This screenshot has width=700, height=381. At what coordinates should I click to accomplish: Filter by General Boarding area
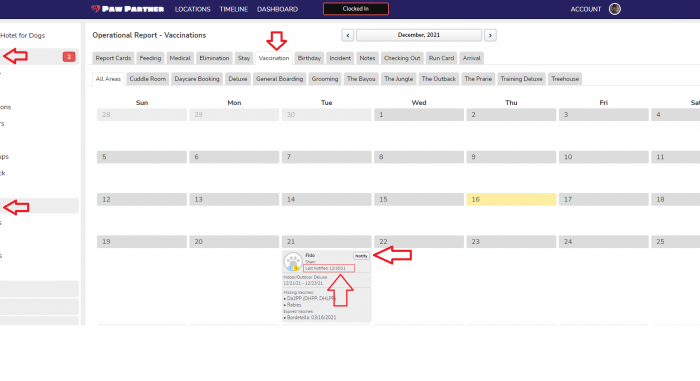click(279, 79)
